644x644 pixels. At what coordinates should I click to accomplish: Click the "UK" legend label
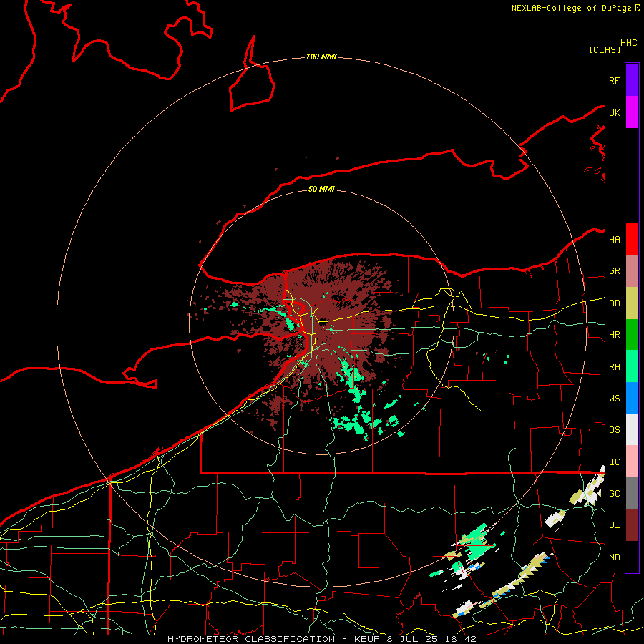point(614,112)
